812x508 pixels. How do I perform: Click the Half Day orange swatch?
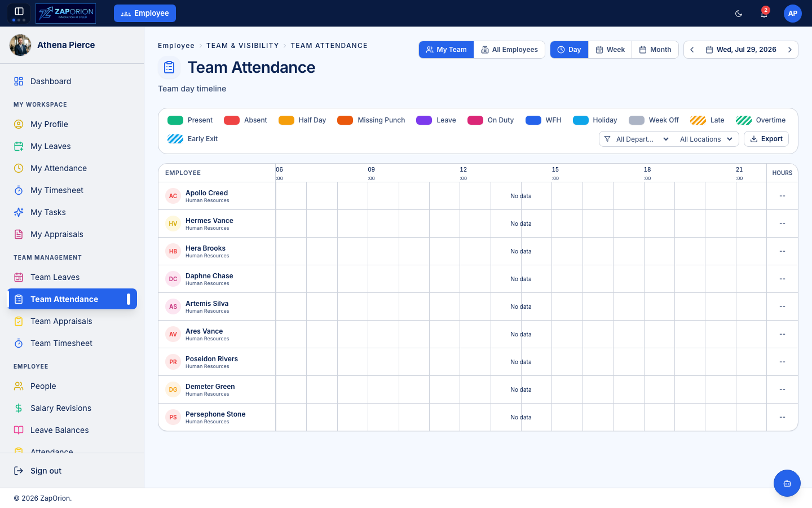click(x=286, y=120)
